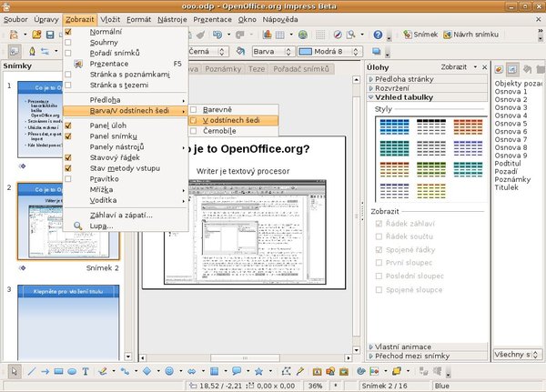Viewport: 546px width, 392px height.
Task: Expand Přechod mezi snímky section
Action: (428, 356)
